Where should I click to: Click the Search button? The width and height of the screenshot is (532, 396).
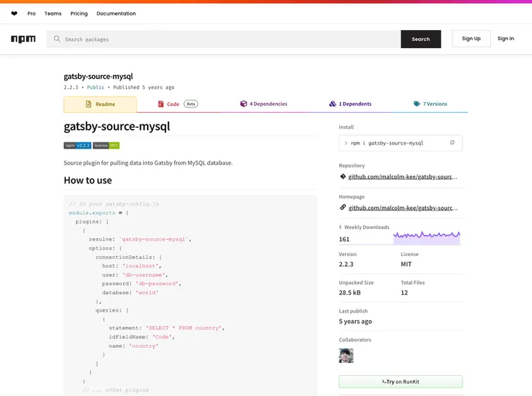[421, 39]
